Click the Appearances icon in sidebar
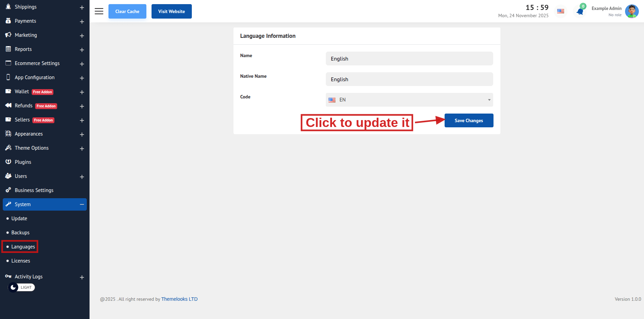 tap(8, 134)
